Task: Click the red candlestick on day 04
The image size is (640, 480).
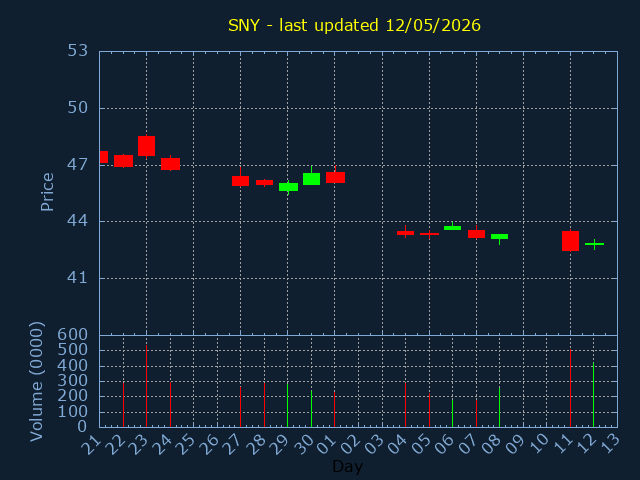Action: coord(405,233)
